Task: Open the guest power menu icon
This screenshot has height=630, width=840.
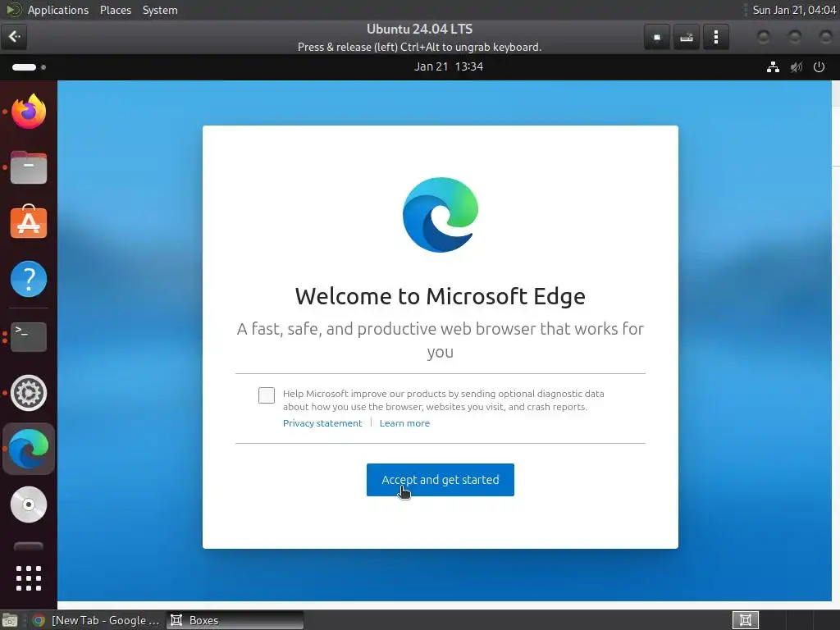Action: 819,67
